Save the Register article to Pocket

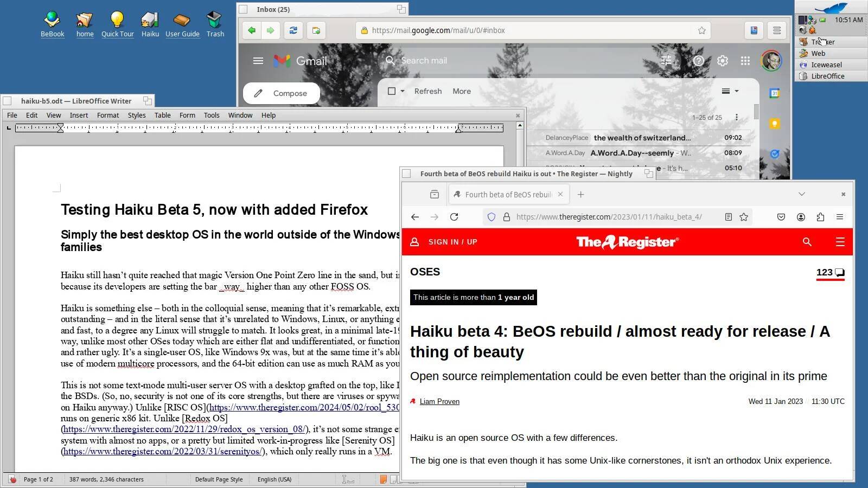781,216
